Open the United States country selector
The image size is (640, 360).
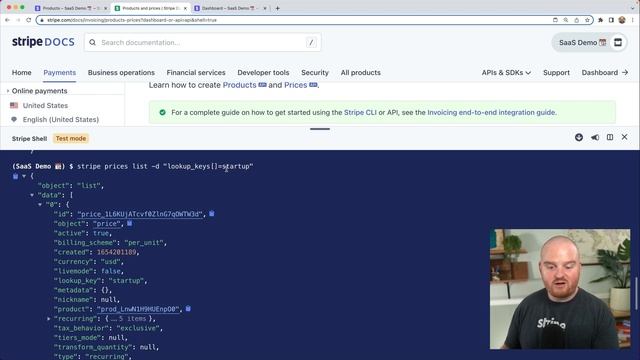[39, 105]
